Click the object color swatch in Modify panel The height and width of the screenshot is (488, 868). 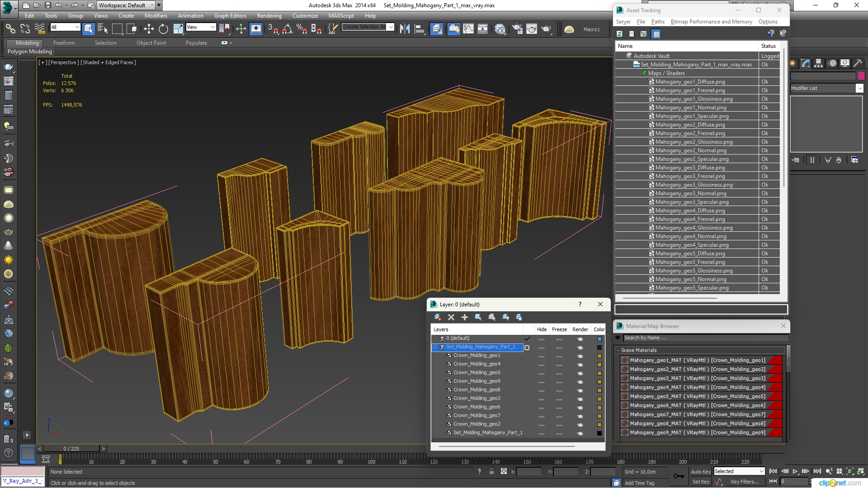point(861,76)
